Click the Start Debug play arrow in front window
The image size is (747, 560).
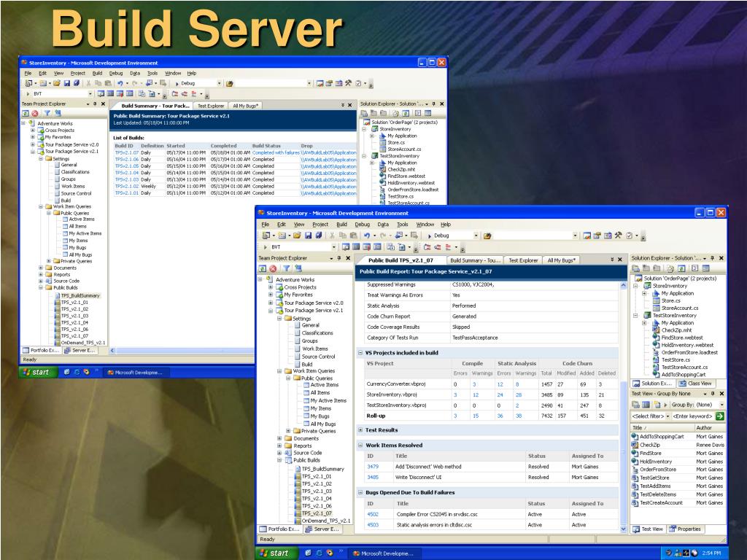pos(430,236)
